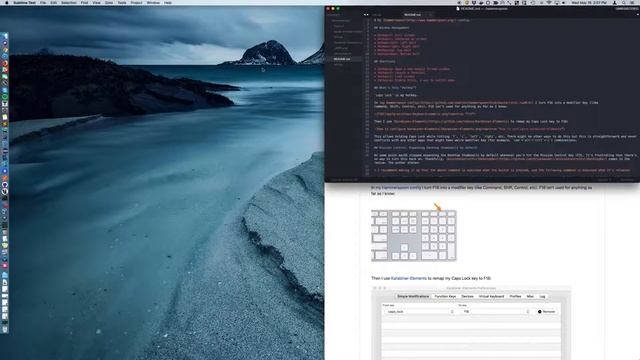Click the user account icon in menu bar
This screenshot has width=640, height=360.
pos(615,2)
